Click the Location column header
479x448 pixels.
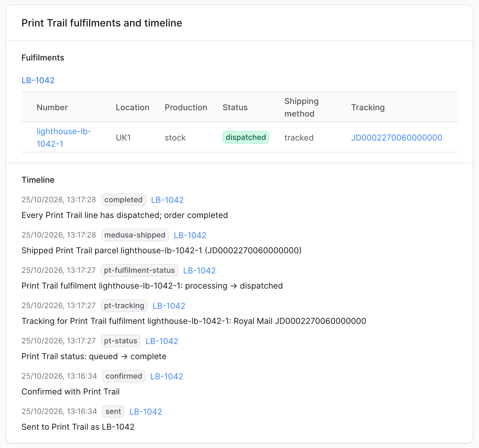133,107
